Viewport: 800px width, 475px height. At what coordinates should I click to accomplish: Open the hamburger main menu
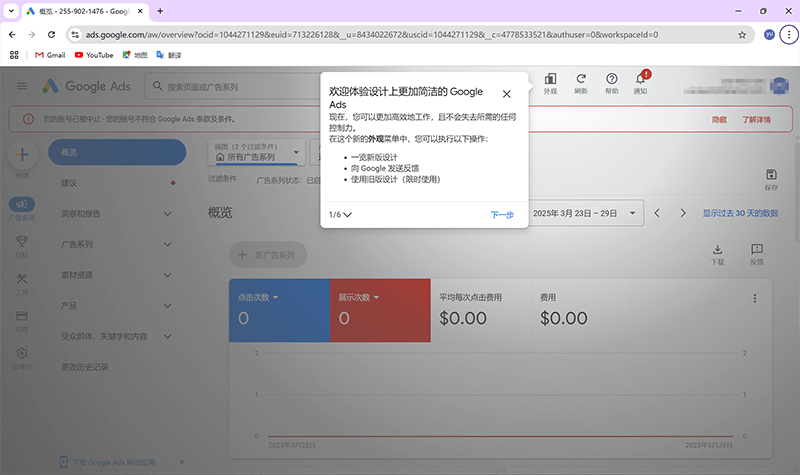(22, 86)
